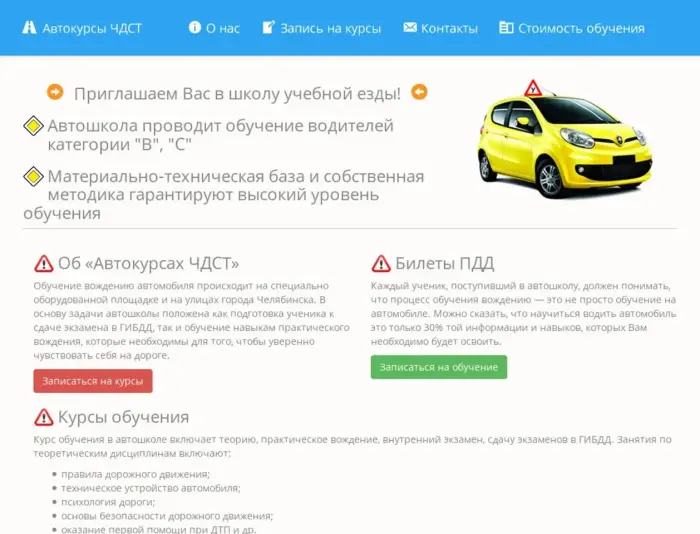Open Стоимость обучения in the navigation bar
The height and width of the screenshot is (534, 700).
(x=572, y=28)
